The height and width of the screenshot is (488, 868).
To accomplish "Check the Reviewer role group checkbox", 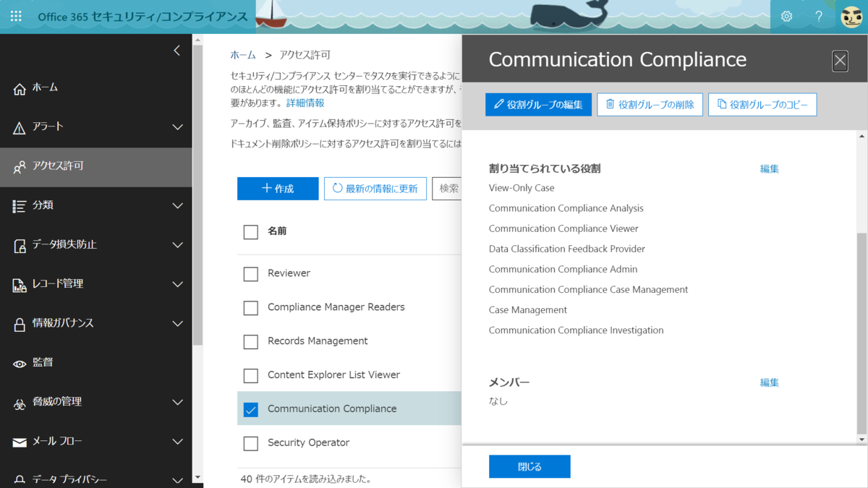I will (x=251, y=274).
